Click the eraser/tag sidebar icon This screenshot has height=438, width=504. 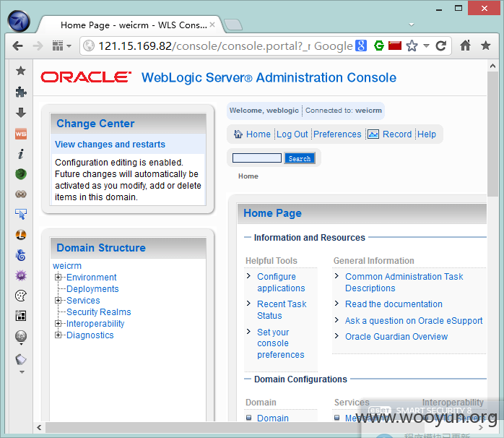coord(21,359)
